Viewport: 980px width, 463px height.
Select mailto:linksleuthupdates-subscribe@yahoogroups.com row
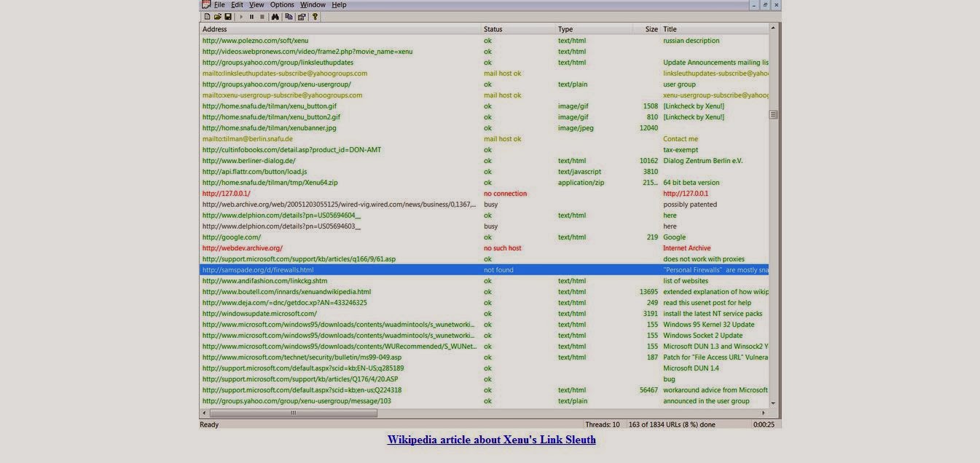coord(485,74)
